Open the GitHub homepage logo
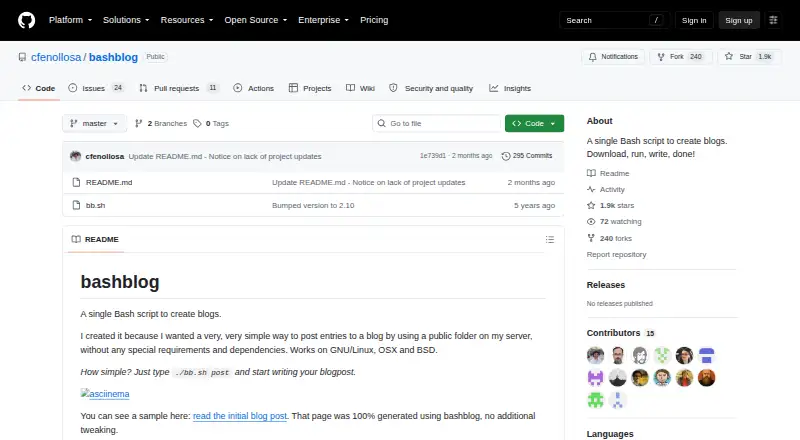The width and height of the screenshot is (800, 440). click(x=27, y=20)
